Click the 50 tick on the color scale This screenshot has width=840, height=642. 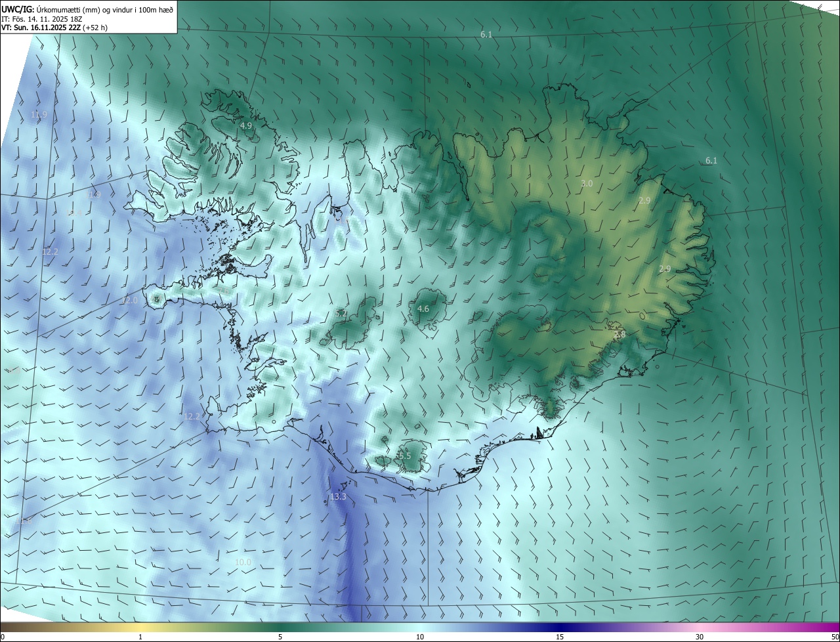(x=835, y=637)
